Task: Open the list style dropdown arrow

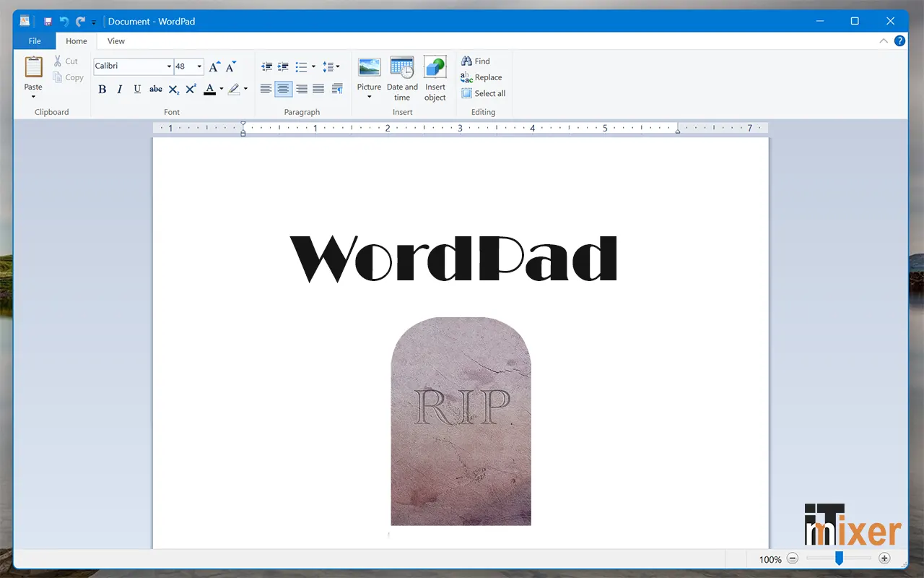Action: click(313, 66)
